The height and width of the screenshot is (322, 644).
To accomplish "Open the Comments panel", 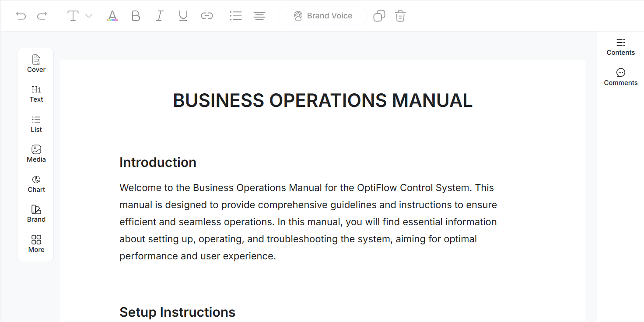I will pos(620,77).
